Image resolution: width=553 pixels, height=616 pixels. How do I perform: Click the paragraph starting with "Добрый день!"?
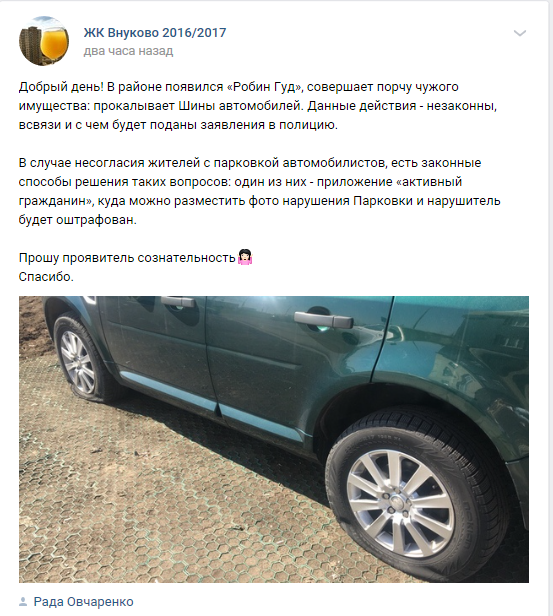(258, 106)
